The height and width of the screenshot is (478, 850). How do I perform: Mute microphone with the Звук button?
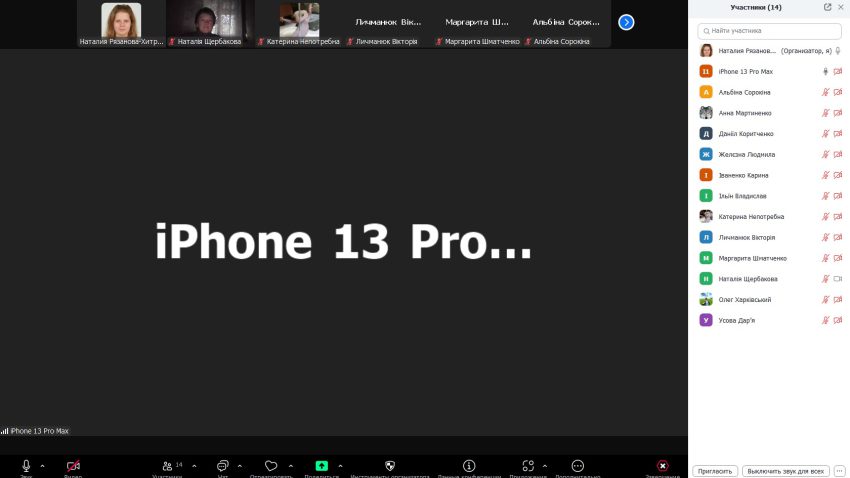tap(25, 467)
